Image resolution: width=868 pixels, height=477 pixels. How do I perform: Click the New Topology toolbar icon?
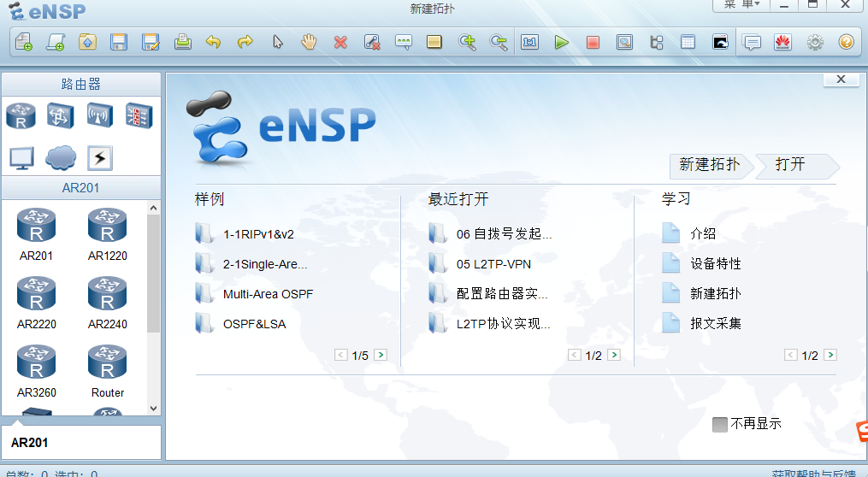(x=23, y=42)
